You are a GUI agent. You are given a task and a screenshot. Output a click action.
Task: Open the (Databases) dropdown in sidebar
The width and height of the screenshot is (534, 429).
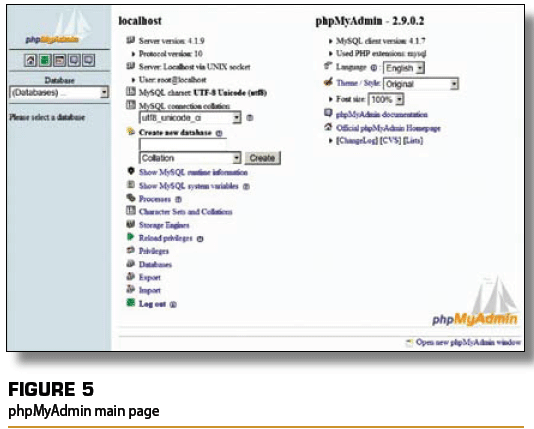59,93
